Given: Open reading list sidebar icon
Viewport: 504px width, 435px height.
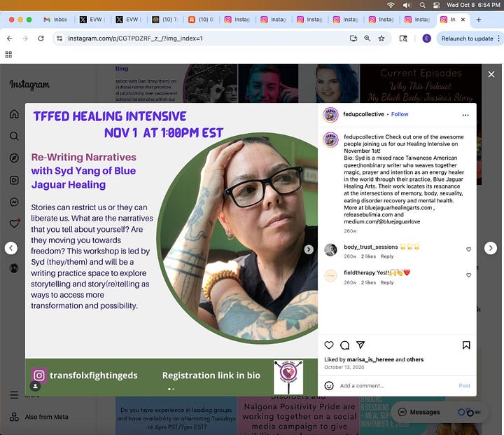Looking at the screenshot, I should point(403,39).
